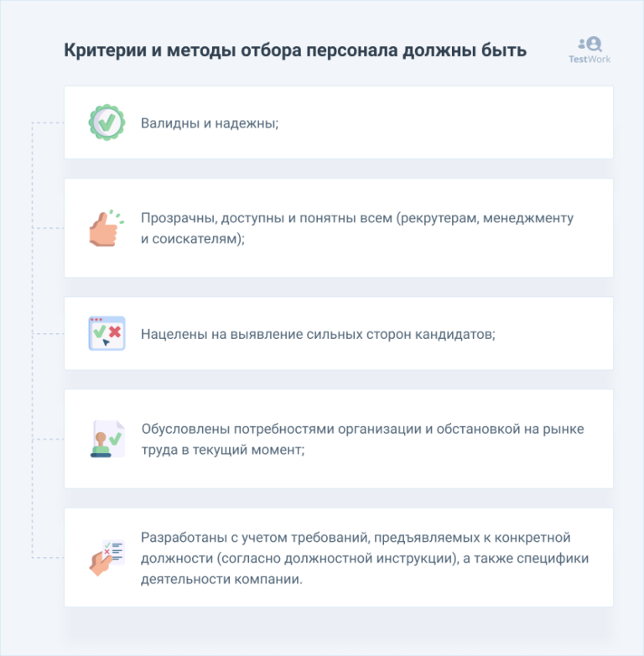Click the thumbs-up hand icon

click(106, 227)
